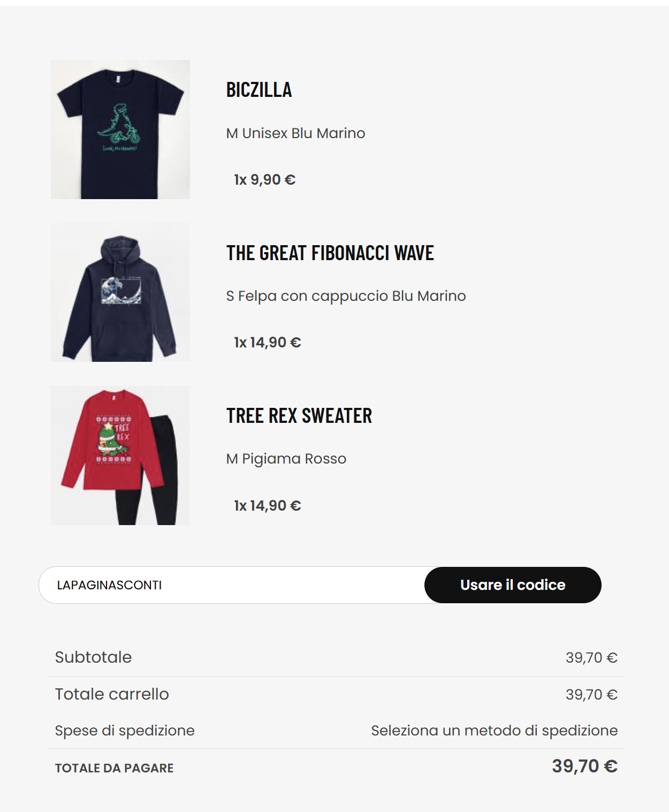Click the hoodie's 1x 14,90 € price
Image resolution: width=669 pixels, height=812 pixels.
[268, 343]
